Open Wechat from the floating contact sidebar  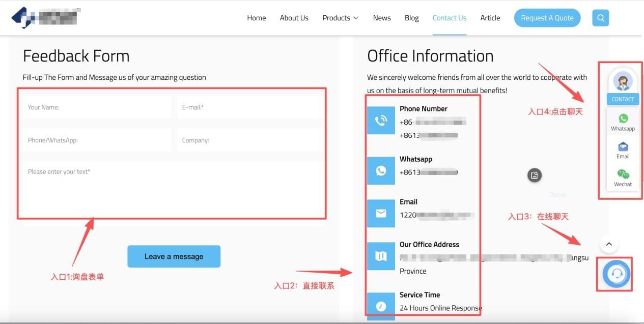(x=623, y=179)
